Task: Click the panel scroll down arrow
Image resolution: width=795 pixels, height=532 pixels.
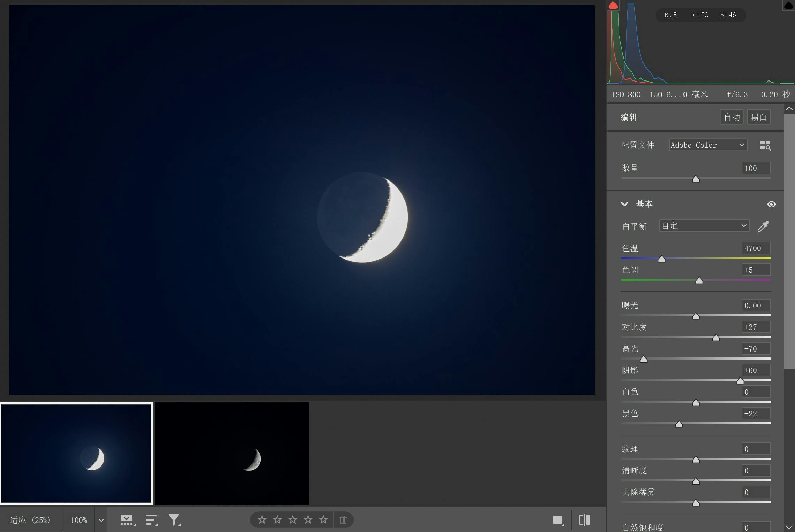Action: (789, 527)
